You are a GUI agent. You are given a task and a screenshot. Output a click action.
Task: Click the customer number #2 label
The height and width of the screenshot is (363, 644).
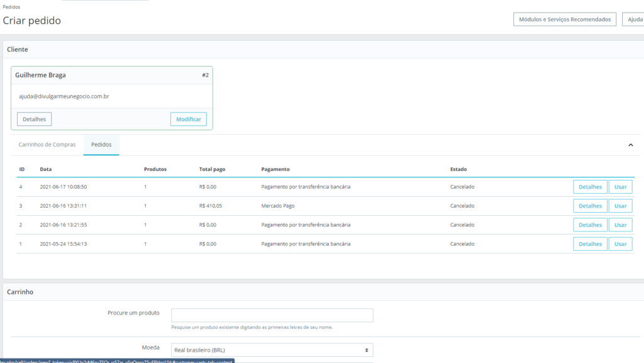(206, 75)
